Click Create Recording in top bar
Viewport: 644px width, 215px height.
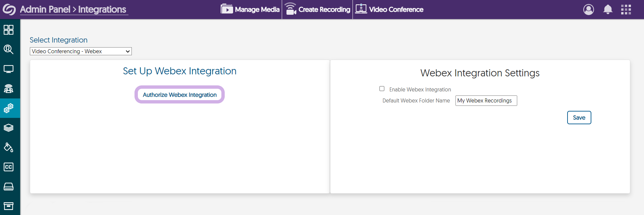pos(317,9)
